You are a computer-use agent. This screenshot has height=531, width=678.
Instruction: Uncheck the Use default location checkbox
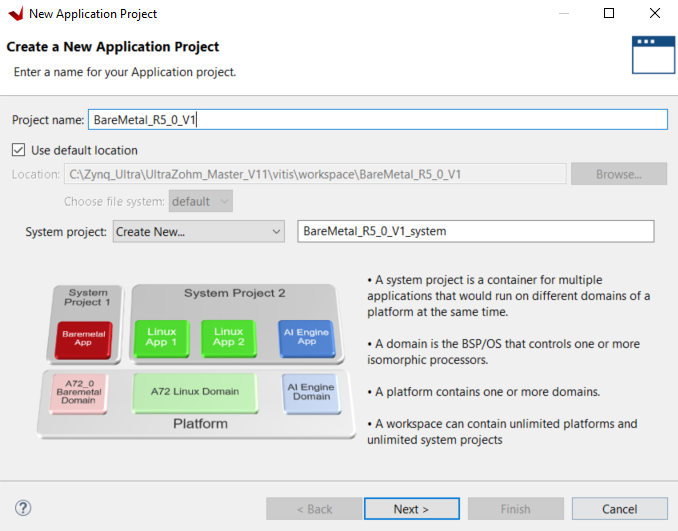[x=18, y=150]
